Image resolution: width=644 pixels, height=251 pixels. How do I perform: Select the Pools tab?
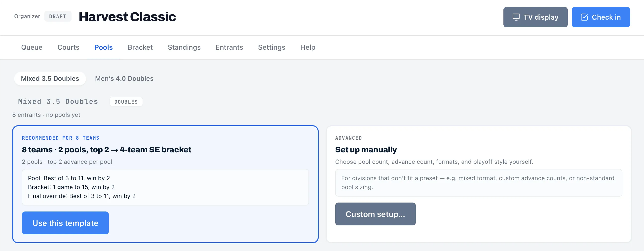(x=104, y=47)
